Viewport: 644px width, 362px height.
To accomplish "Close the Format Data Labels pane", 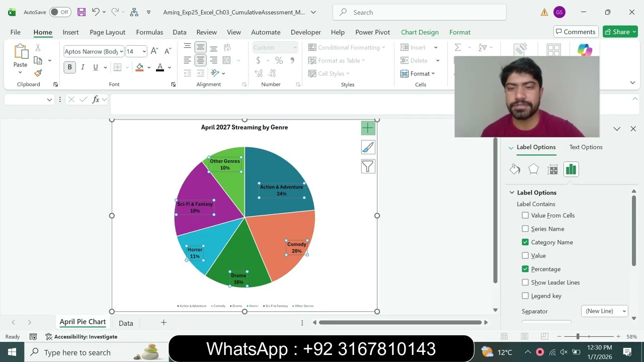I will [x=633, y=129].
